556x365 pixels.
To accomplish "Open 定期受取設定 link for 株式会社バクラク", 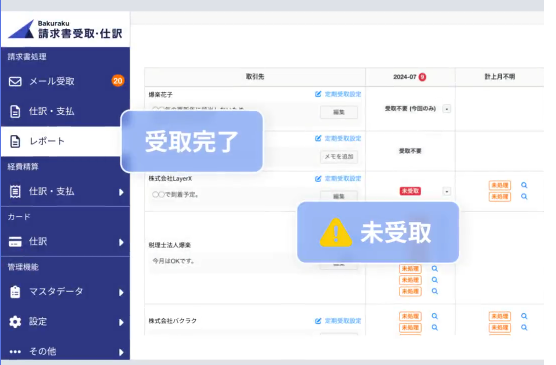I will pos(343,321).
